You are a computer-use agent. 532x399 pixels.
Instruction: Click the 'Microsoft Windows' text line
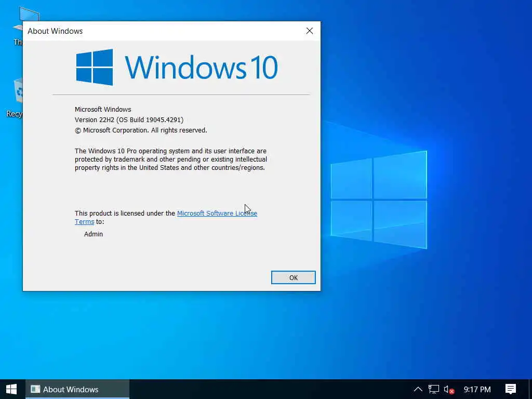[x=103, y=109]
